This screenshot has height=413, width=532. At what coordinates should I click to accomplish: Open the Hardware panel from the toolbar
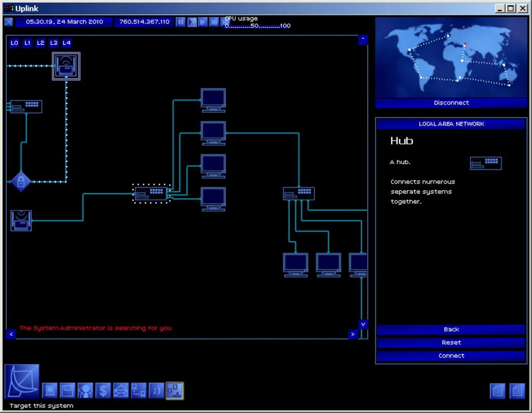point(49,390)
